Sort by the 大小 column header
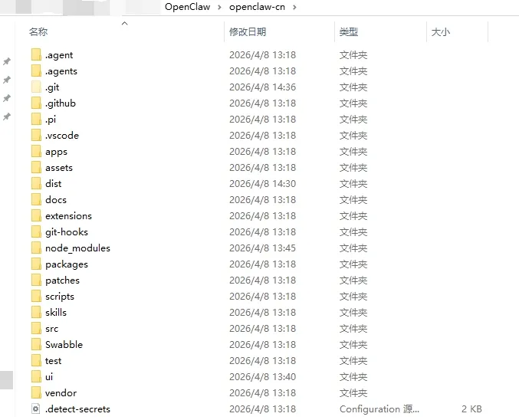This screenshot has width=519, height=420. [441, 32]
